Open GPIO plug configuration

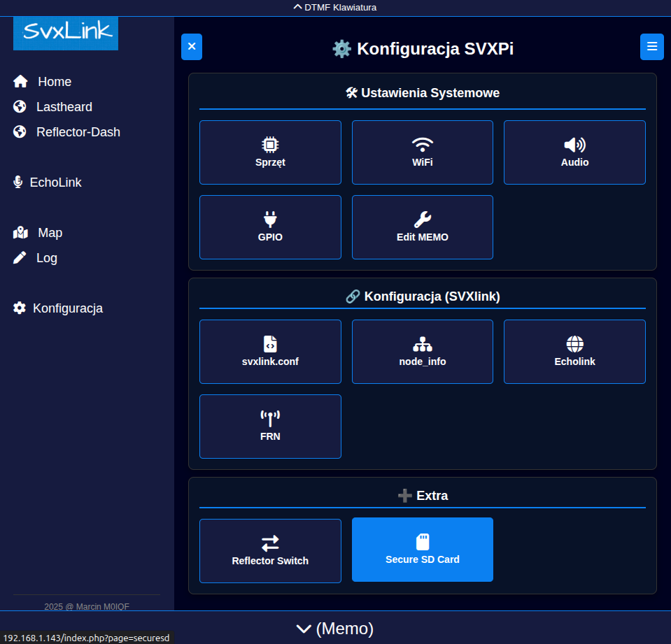tap(270, 227)
